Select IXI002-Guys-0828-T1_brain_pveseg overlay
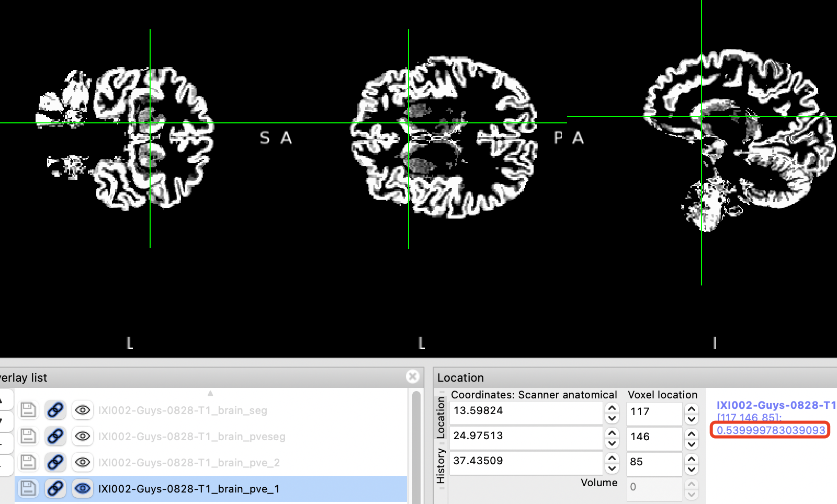 tap(192, 437)
